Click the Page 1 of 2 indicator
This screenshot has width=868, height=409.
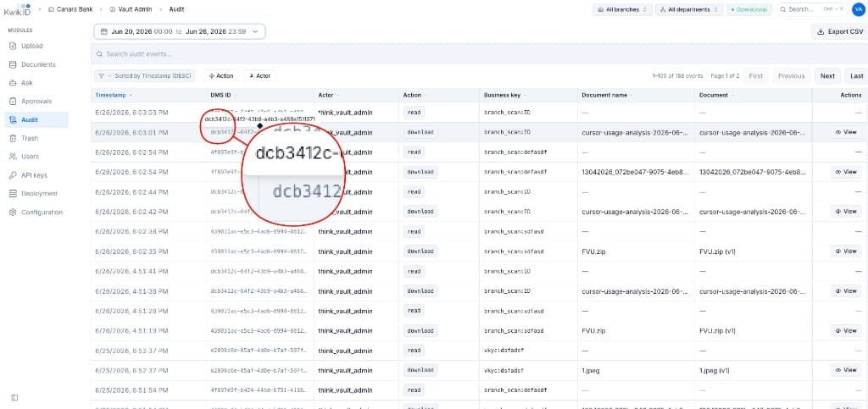725,75
